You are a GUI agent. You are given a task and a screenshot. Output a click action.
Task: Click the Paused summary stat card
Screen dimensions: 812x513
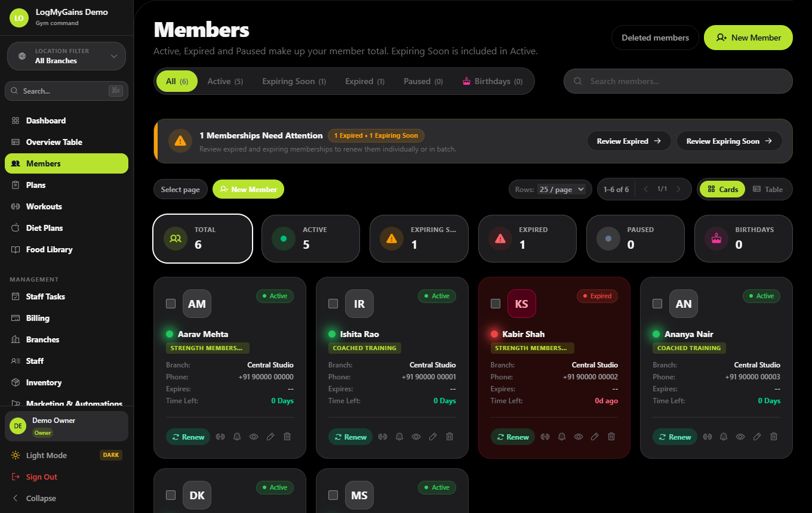pos(635,238)
